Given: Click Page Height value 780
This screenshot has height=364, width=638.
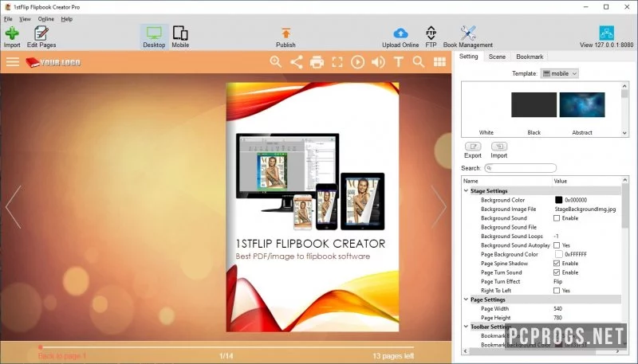Looking at the screenshot, I should click(x=557, y=318).
